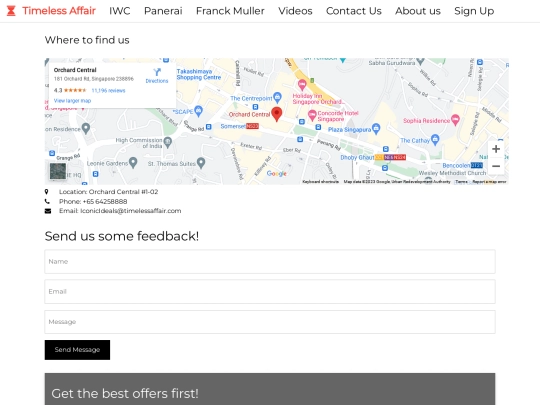The width and height of the screenshot is (540, 405).
Task: Click Plaza Singapura shopping marker
Action: (376, 129)
